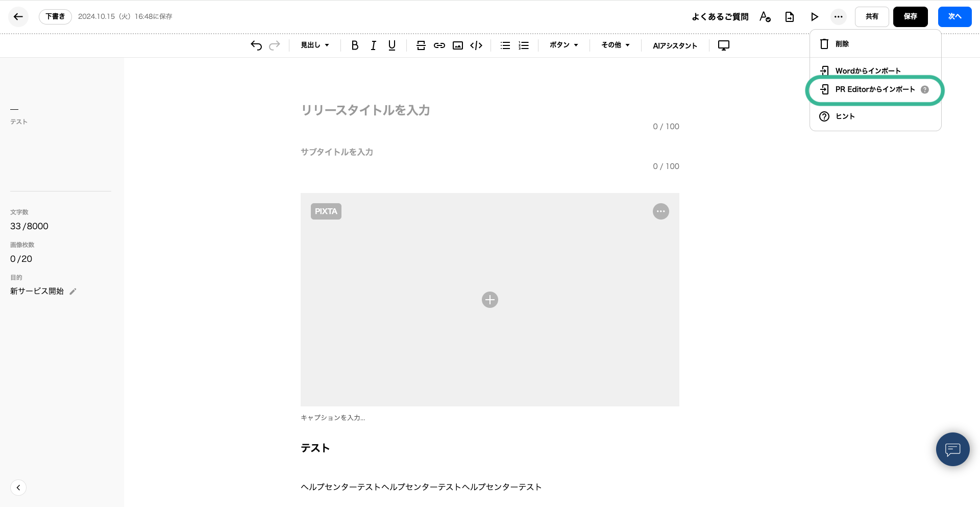Toggle underline formatting
This screenshot has height=507, width=980.
pos(391,45)
